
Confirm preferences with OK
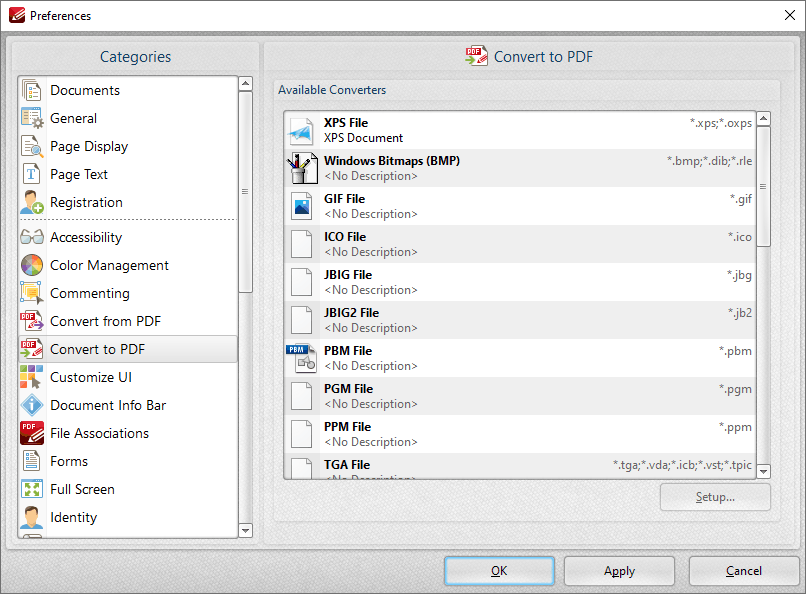499,571
